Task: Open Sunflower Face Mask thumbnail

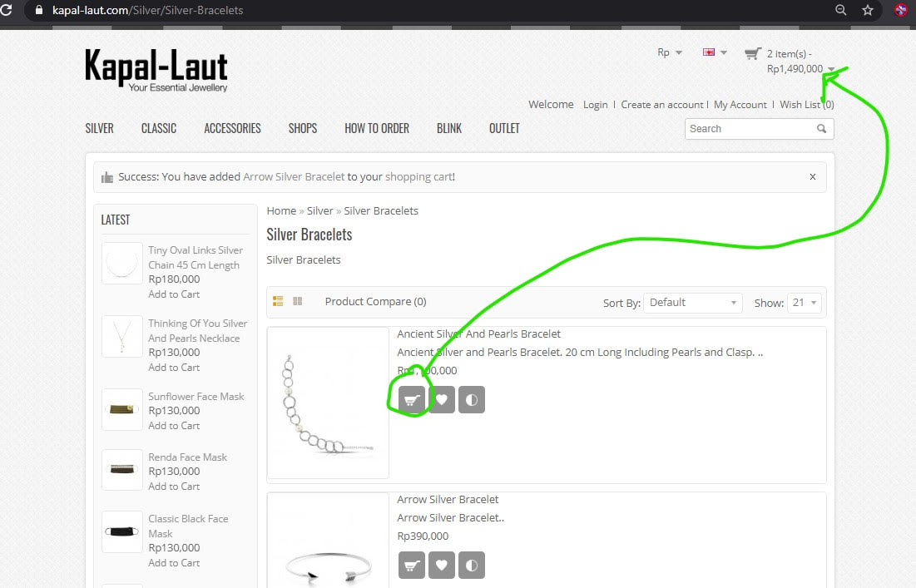Action: pos(122,409)
